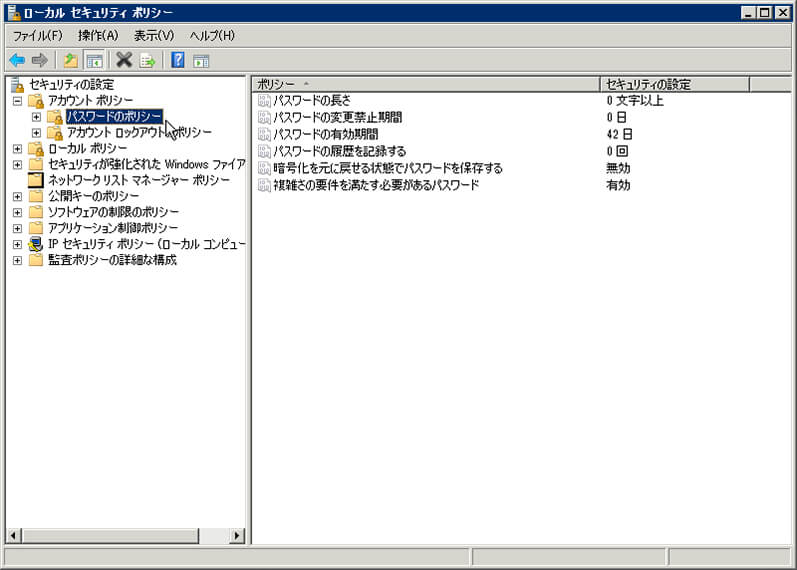This screenshot has width=797, height=570.
Task: Click the アプリケーション制御ポリシー folder icon
Action: click(36, 228)
